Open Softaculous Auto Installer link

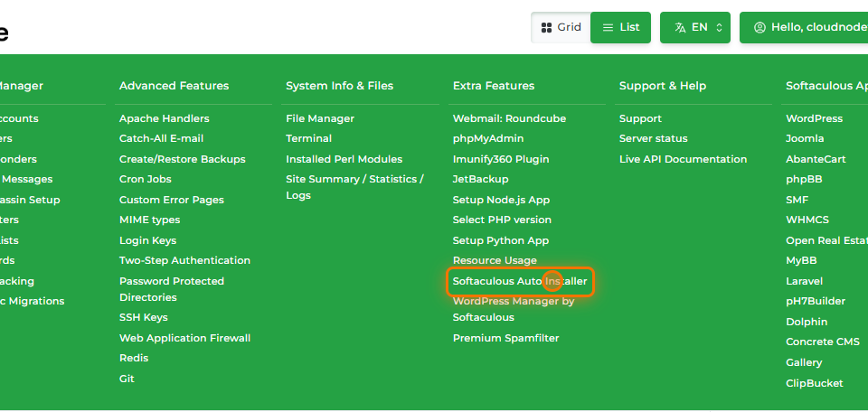coord(519,281)
